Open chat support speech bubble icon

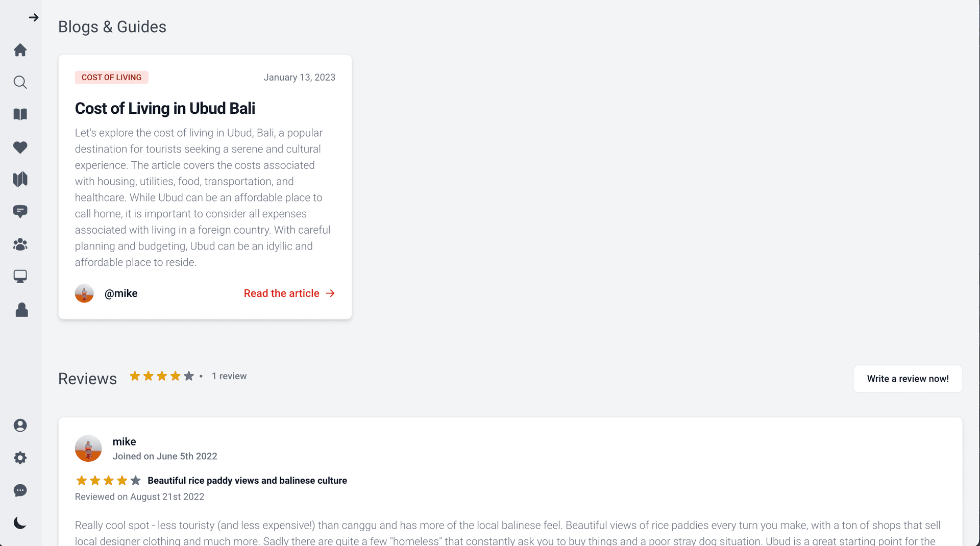(20, 490)
